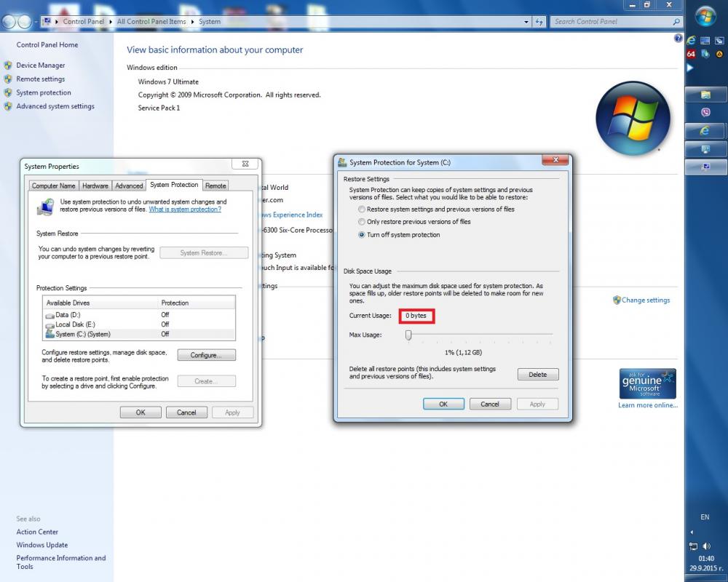Open Change settings link
The width and height of the screenshot is (728, 582).
point(646,300)
